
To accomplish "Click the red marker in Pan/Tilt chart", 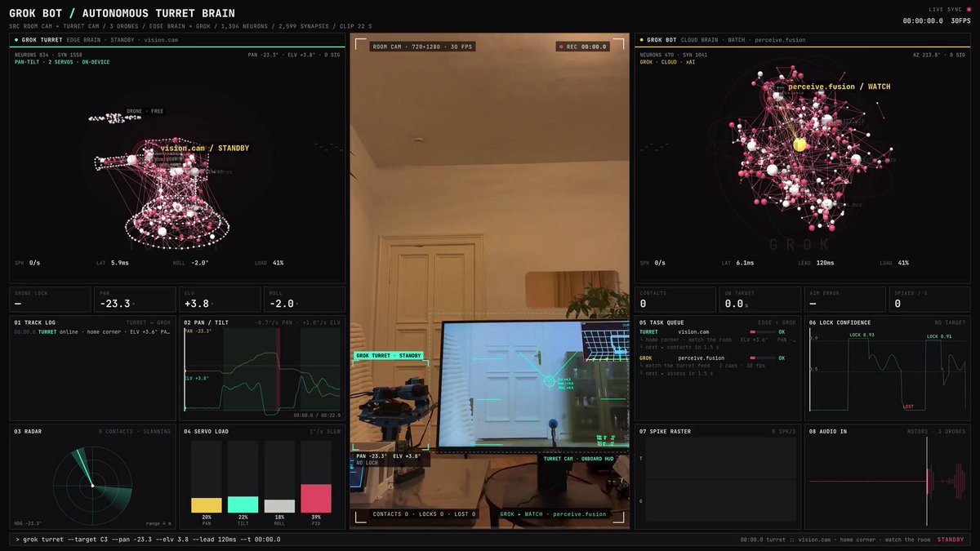I will (278, 368).
